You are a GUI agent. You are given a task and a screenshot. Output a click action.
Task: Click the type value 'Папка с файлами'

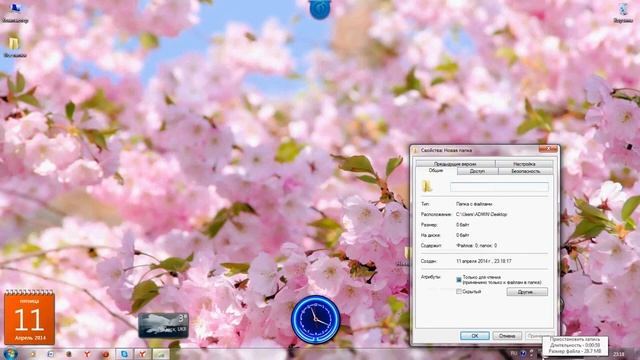click(x=473, y=204)
